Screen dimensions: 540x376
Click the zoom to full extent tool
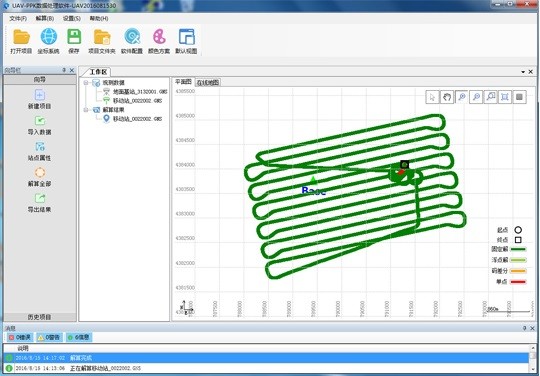(x=505, y=97)
